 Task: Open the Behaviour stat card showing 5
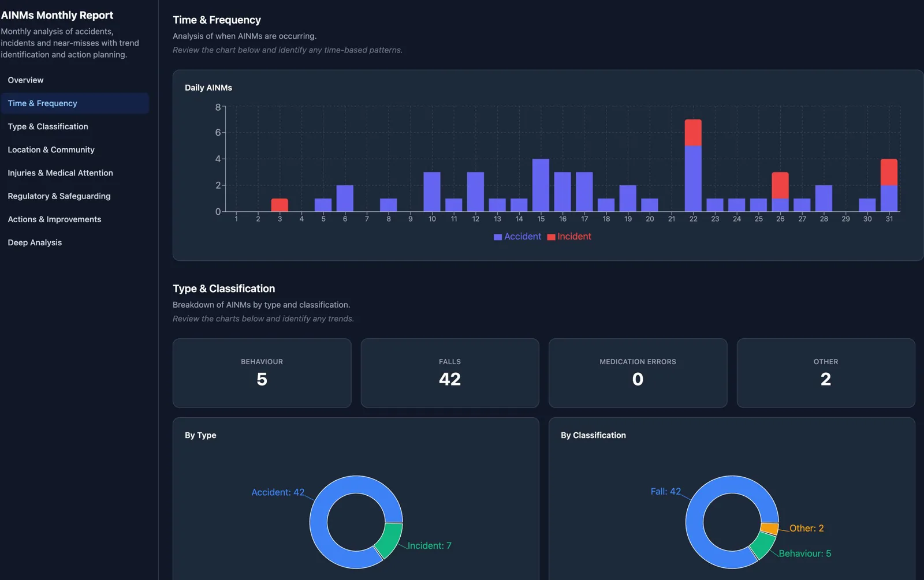(x=262, y=373)
